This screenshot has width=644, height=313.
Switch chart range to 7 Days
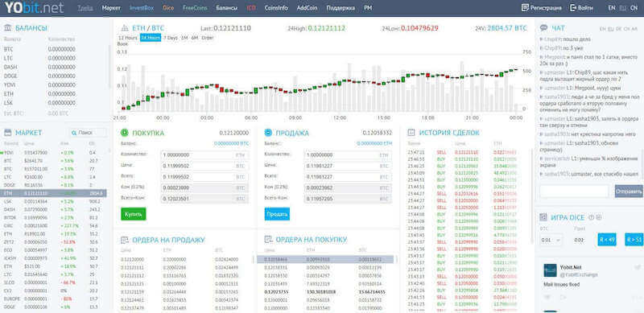[x=171, y=38]
